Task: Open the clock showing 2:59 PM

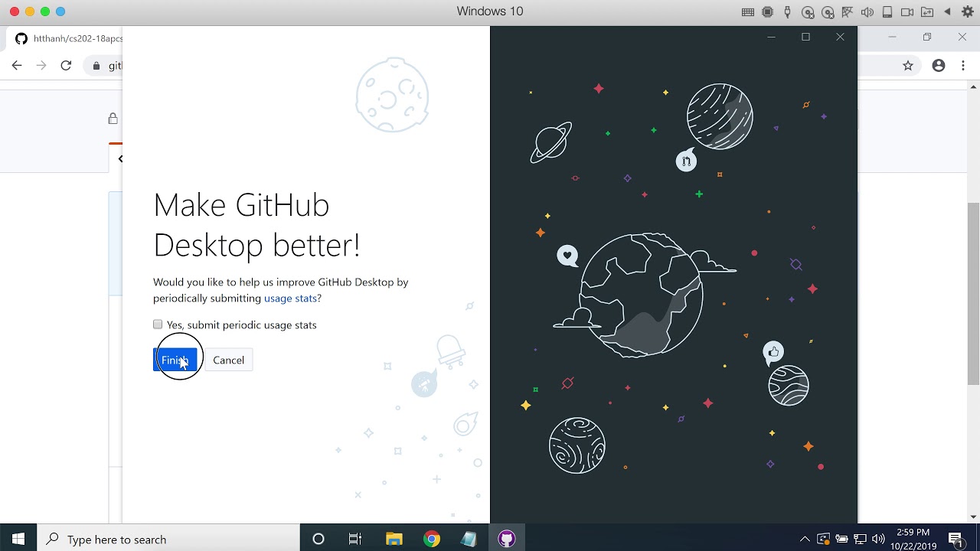Action: pos(913,539)
